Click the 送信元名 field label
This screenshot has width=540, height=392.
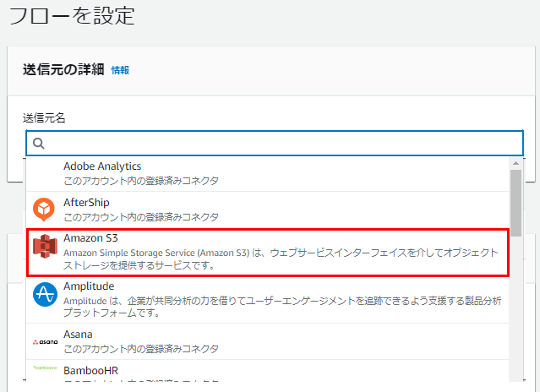tap(44, 118)
